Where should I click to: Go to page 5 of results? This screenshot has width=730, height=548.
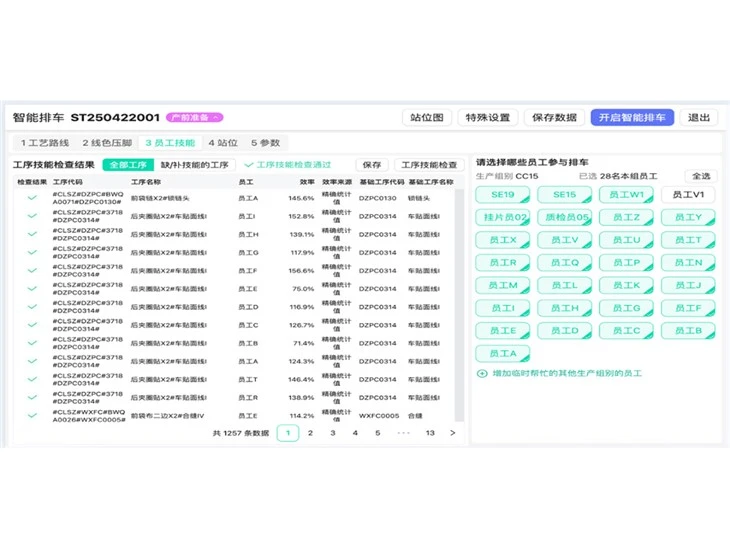(378, 433)
